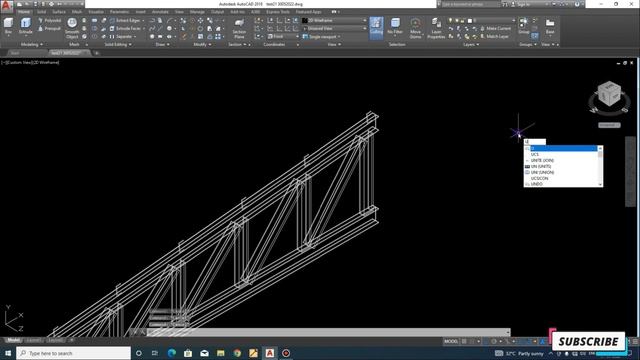Select the Move Gizmo tool

coord(416,28)
